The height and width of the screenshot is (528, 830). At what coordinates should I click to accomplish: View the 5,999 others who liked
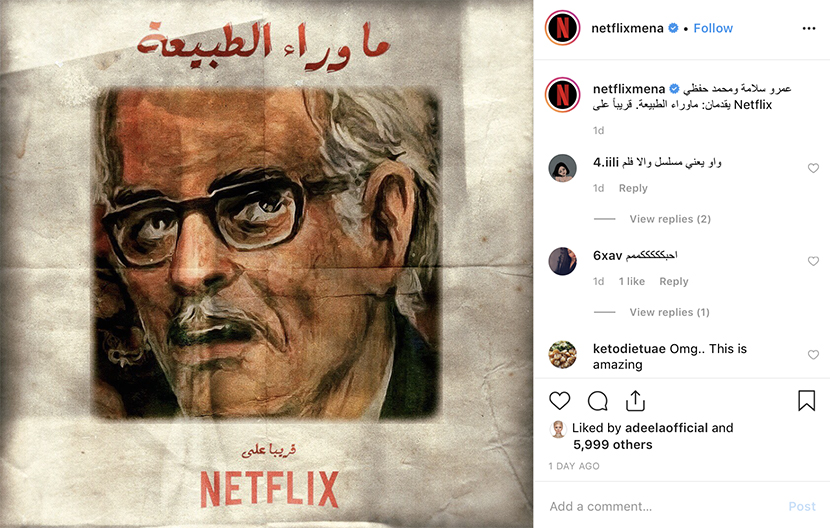pos(612,444)
